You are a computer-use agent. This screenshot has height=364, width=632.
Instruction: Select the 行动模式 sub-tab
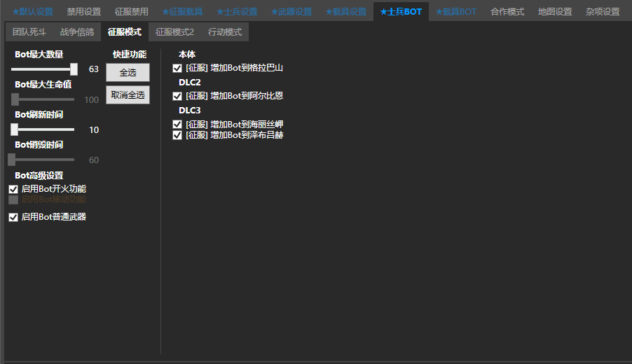(225, 32)
